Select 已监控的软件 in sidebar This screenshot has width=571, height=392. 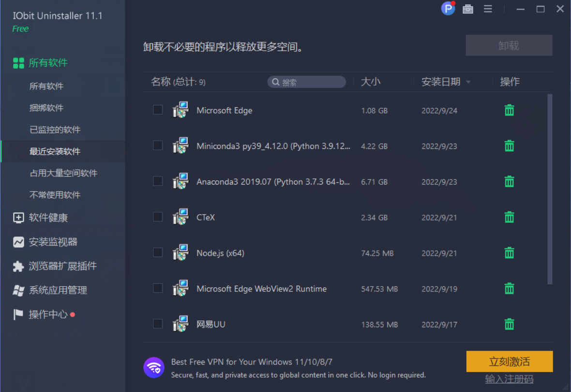pos(55,130)
